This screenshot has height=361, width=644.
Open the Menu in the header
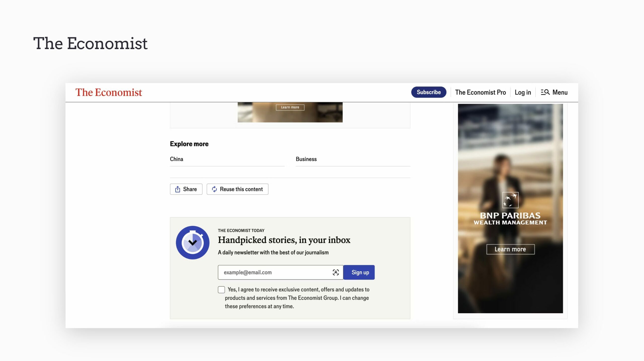560,92
